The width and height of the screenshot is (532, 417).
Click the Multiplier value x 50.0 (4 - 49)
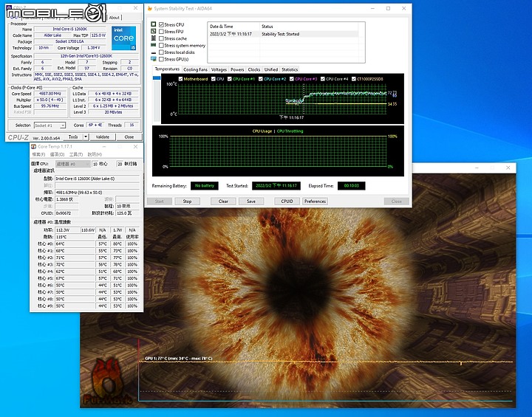tap(50, 100)
